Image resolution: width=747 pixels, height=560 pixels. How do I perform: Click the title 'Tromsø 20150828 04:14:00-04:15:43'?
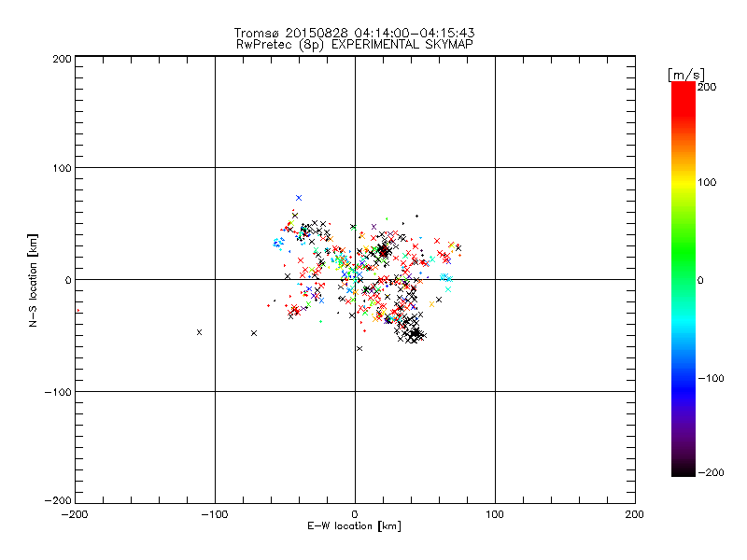[354, 33]
